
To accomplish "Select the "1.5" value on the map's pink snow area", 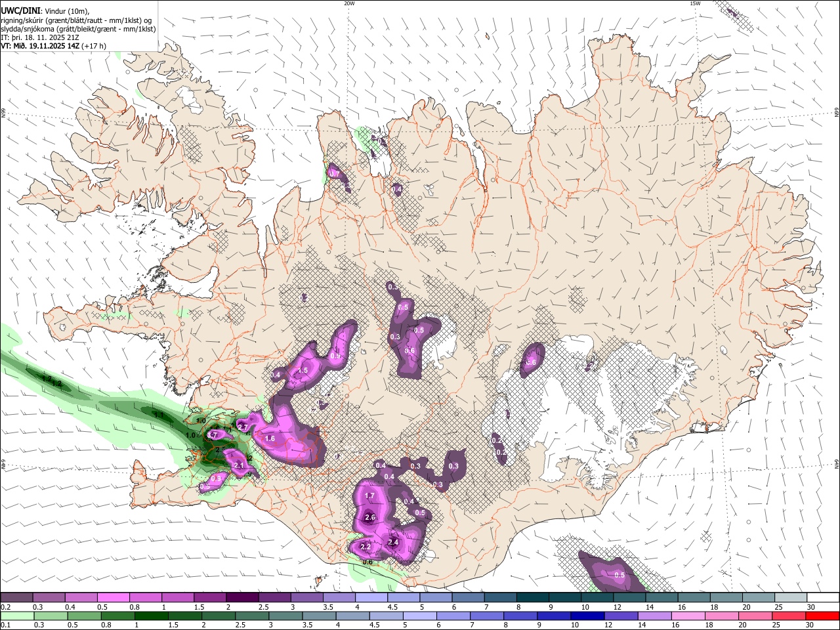I will click(303, 371).
